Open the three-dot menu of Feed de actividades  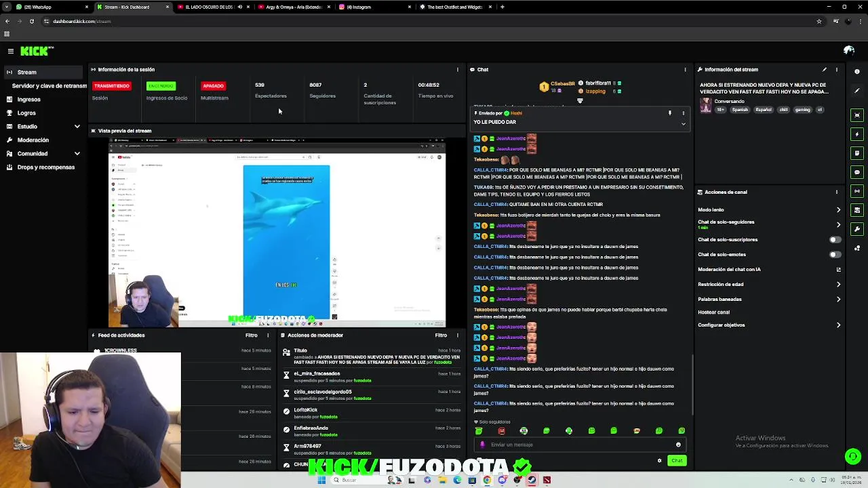(268, 335)
